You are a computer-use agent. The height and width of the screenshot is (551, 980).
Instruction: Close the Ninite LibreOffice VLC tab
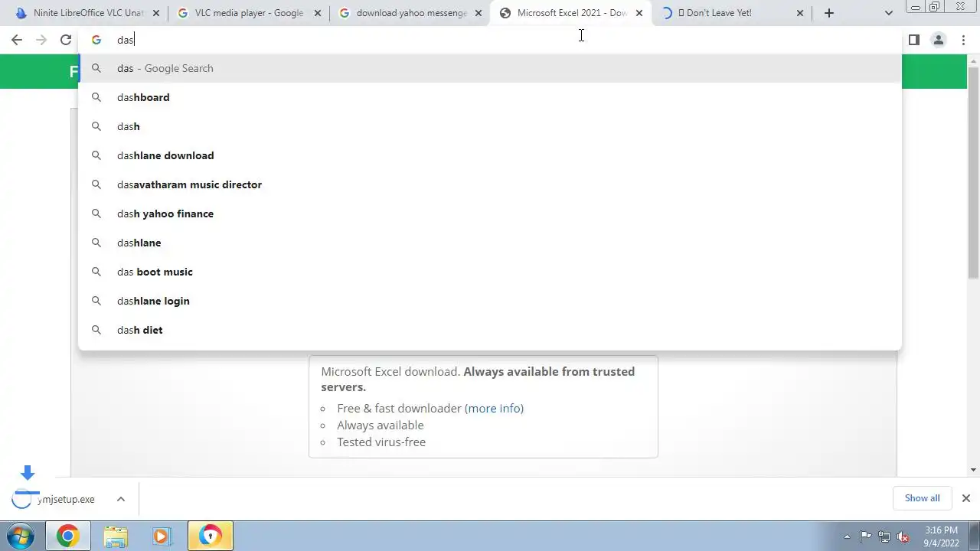point(156,13)
